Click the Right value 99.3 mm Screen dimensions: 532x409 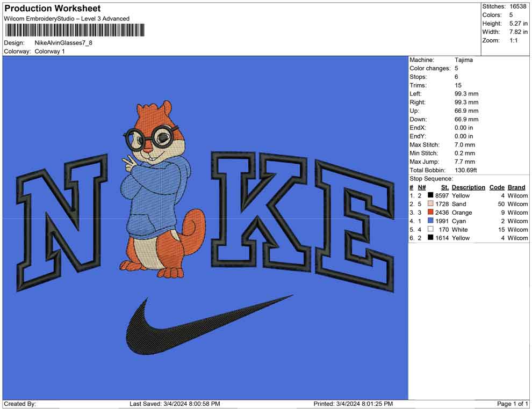(x=466, y=102)
